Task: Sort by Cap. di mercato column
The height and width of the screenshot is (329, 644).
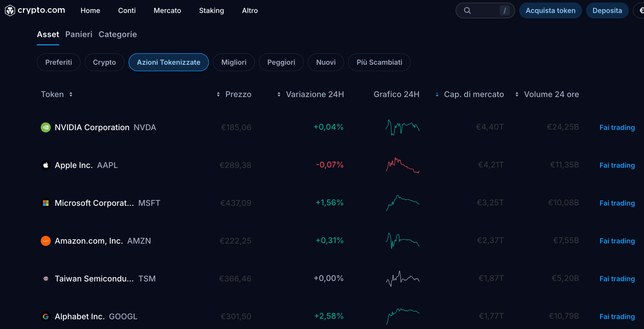Action: pyautogui.click(x=469, y=94)
